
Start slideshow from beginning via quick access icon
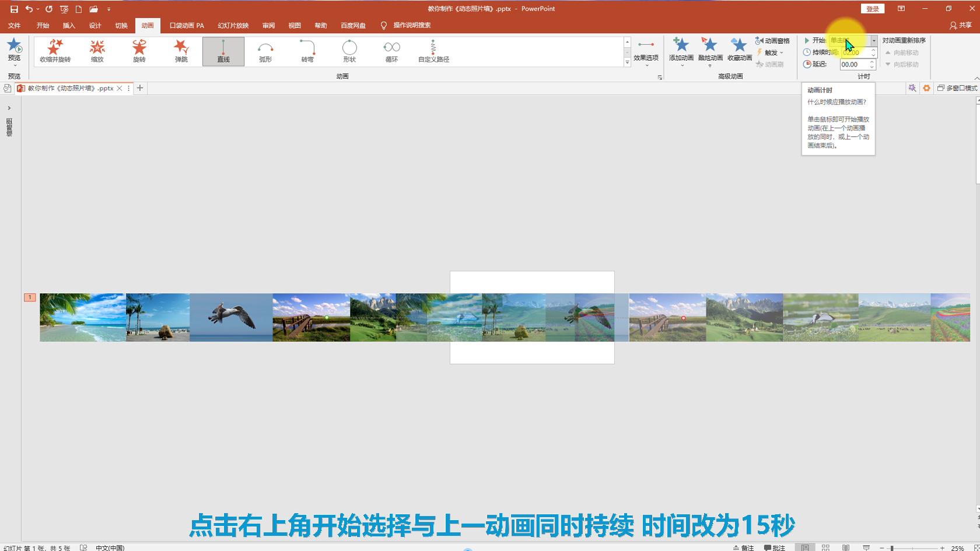click(64, 9)
